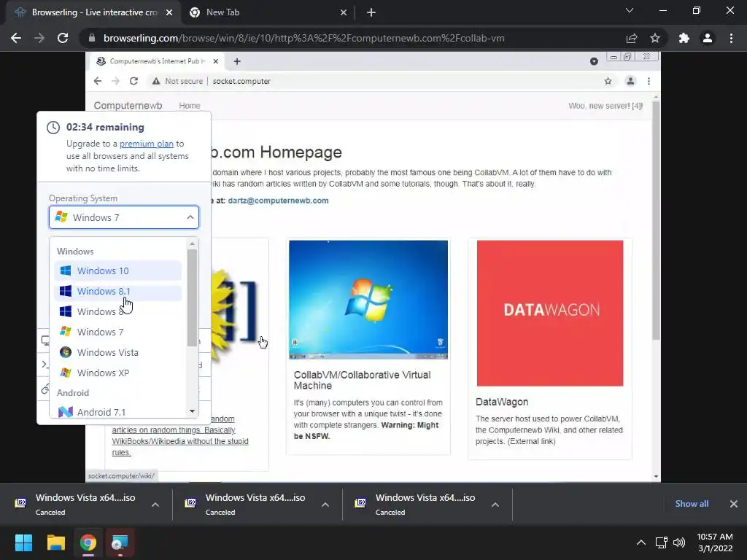Screen dimensions: 747x560
Task: Close the New Tab tab
Action: (344, 12)
